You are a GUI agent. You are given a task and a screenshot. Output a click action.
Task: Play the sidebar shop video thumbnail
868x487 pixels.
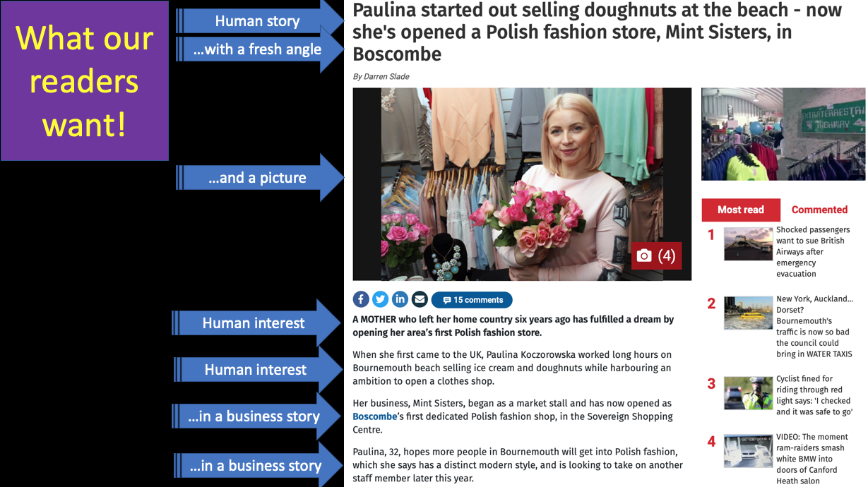point(783,134)
